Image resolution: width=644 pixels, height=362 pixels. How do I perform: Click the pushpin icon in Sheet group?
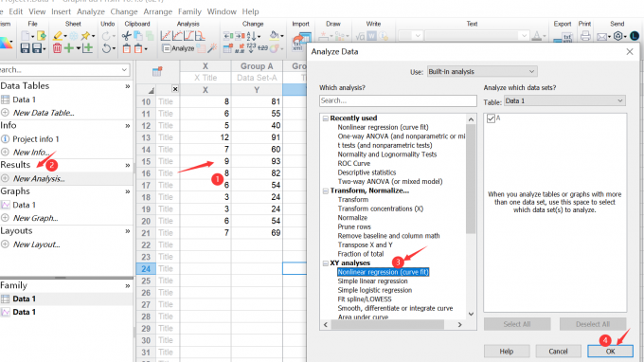tap(85, 36)
